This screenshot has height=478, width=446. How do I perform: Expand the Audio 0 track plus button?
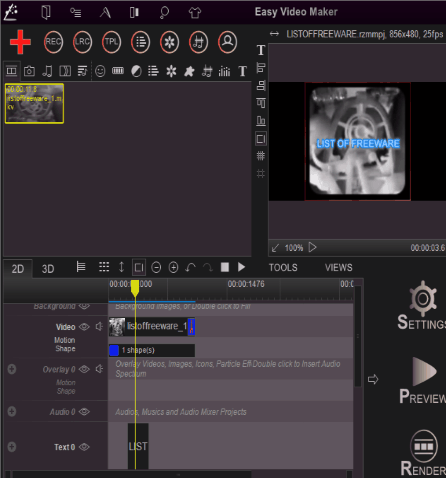point(12,412)
